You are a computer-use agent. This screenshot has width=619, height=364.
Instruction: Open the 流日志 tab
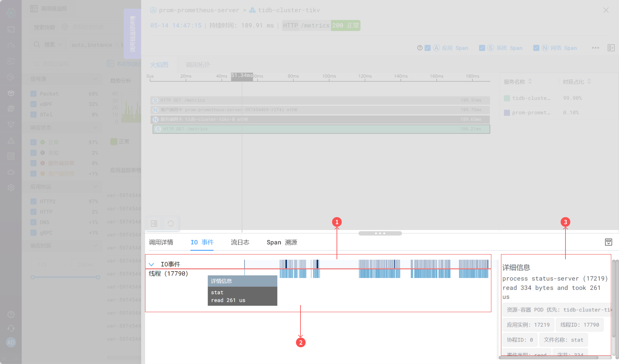[x=240, y=242]
